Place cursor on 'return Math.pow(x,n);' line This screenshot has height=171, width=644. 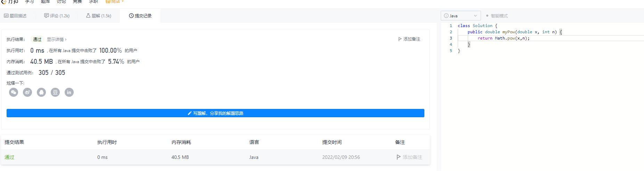click(x=503, y=38)
